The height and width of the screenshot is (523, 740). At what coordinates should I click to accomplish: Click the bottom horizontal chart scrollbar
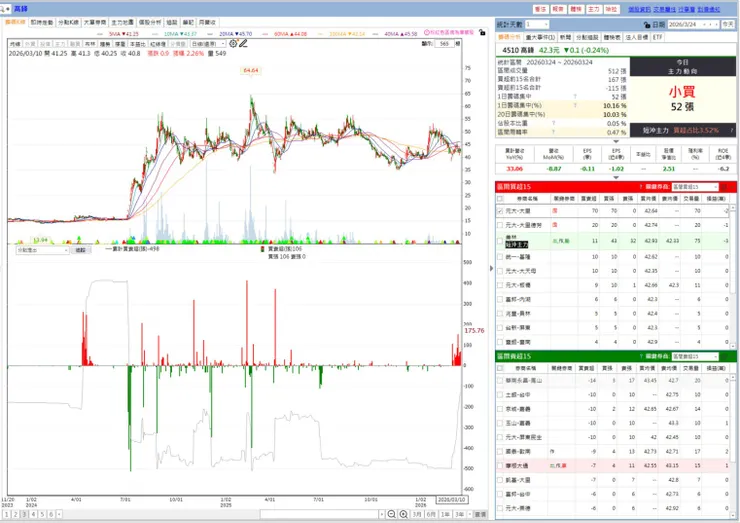coord(319,514)
